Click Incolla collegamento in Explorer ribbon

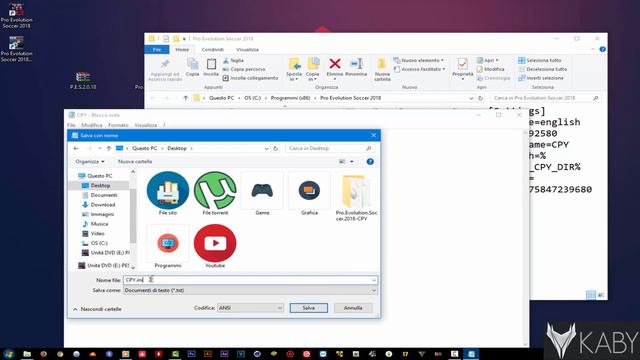tap(250, 78)
